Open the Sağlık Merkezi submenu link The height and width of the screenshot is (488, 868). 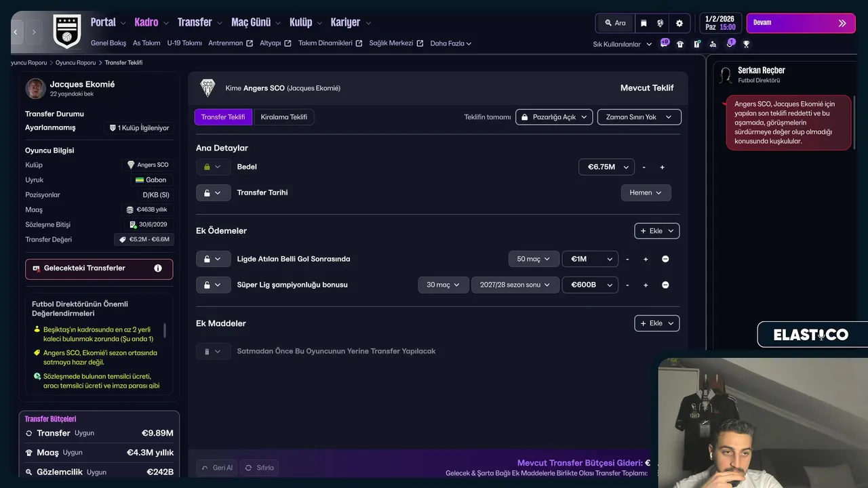[396, 43]
